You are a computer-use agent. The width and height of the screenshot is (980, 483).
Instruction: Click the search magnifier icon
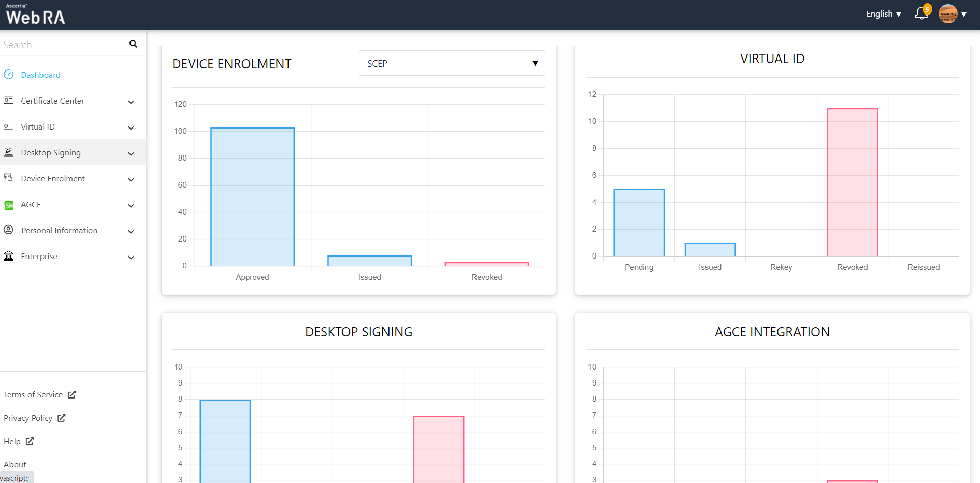coord(133,44)
